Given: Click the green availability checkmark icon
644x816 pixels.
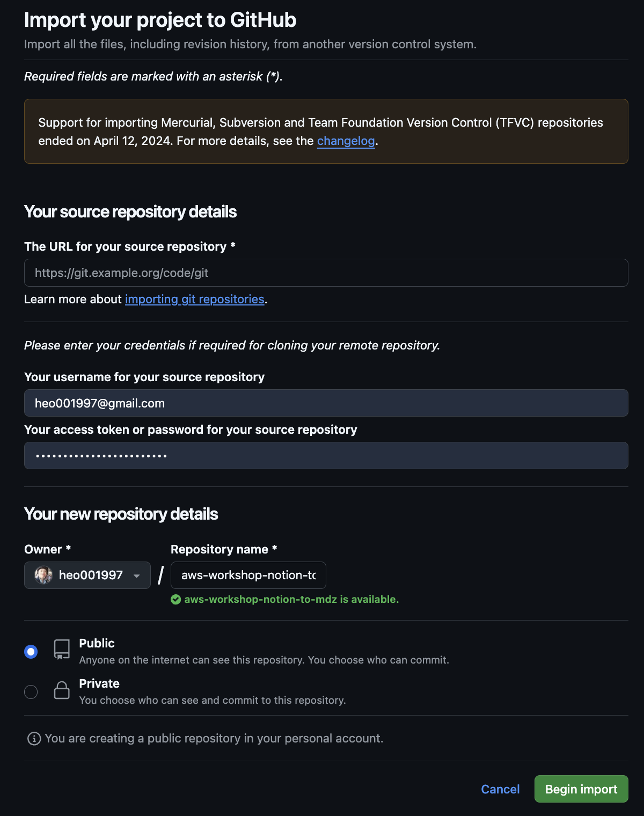Looking at the screenshot, I should 175,600.
